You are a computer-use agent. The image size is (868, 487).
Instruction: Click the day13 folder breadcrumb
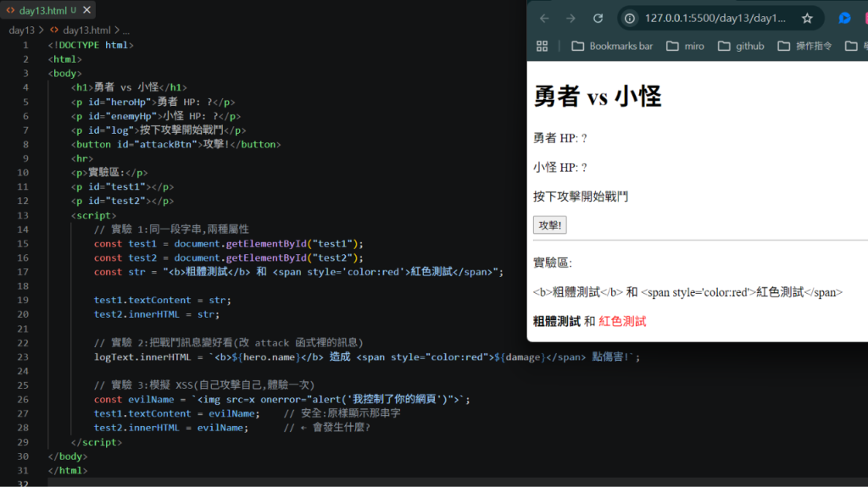tap(21, 30)
